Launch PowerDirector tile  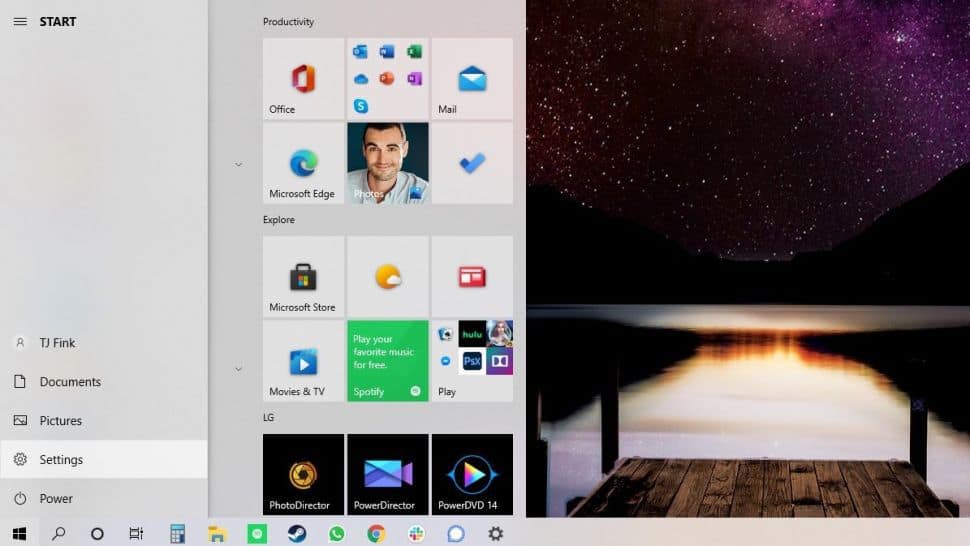coord(388,474)
